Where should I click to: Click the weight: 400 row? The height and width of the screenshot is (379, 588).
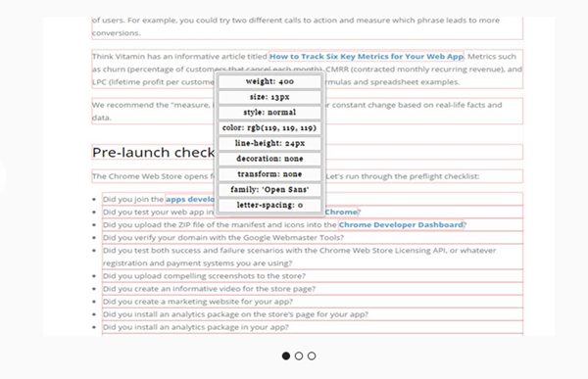(x=269, y=81)
